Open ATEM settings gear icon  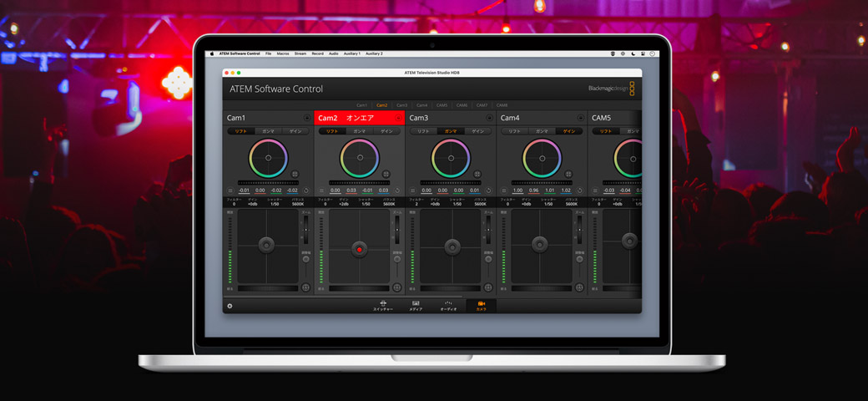[230, 306]
